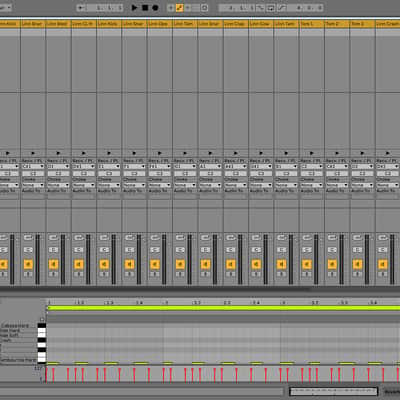Select the Linn Tam chain header

click(x=286, y=24)
